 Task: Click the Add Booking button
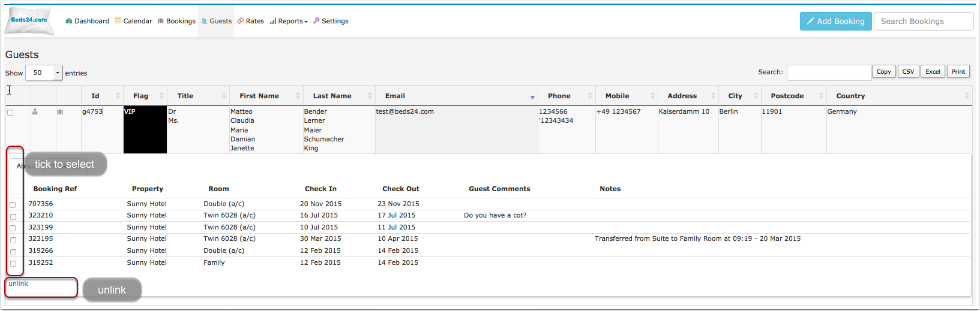(x=835, y=21)
